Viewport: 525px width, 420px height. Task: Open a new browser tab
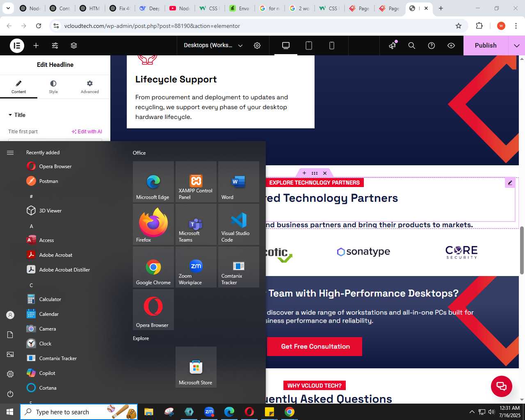[x=441, y=8]
